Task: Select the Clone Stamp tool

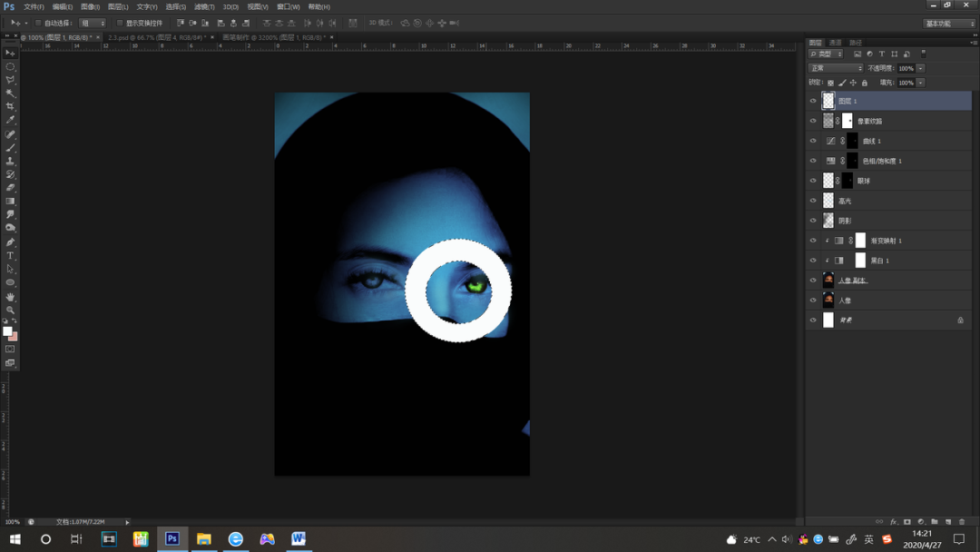Action: pos(10,161)
